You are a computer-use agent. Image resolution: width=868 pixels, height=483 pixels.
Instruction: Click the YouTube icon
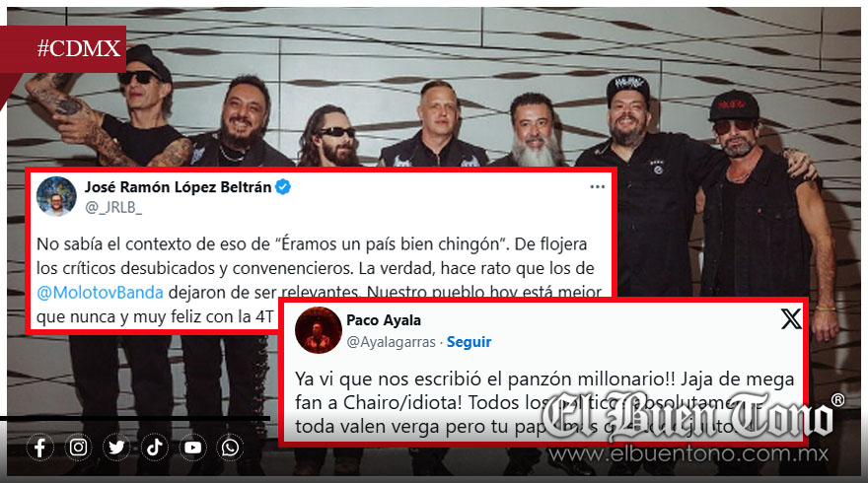click(x=192, y=448)
